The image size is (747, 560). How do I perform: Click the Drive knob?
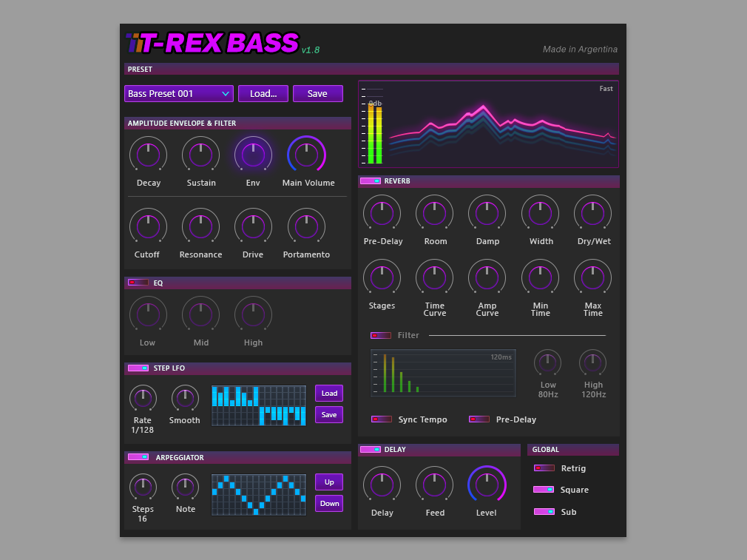[x=253, y=226]
